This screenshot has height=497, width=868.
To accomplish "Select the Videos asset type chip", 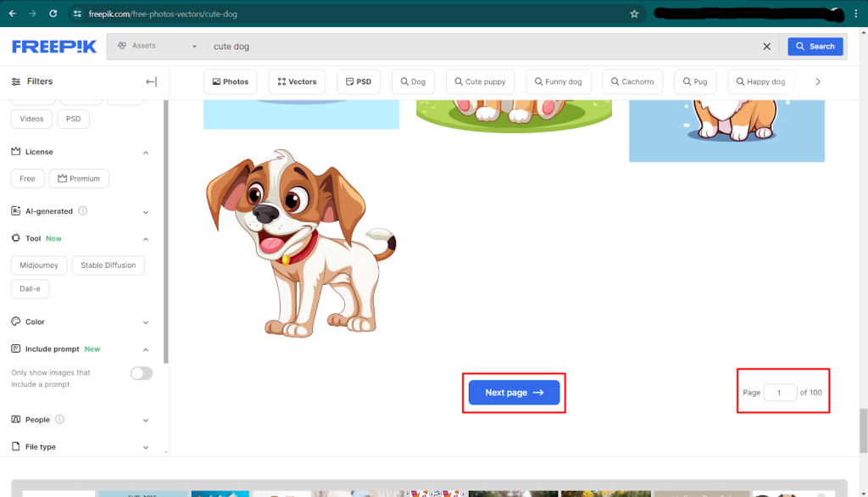I will click(31, 119).
